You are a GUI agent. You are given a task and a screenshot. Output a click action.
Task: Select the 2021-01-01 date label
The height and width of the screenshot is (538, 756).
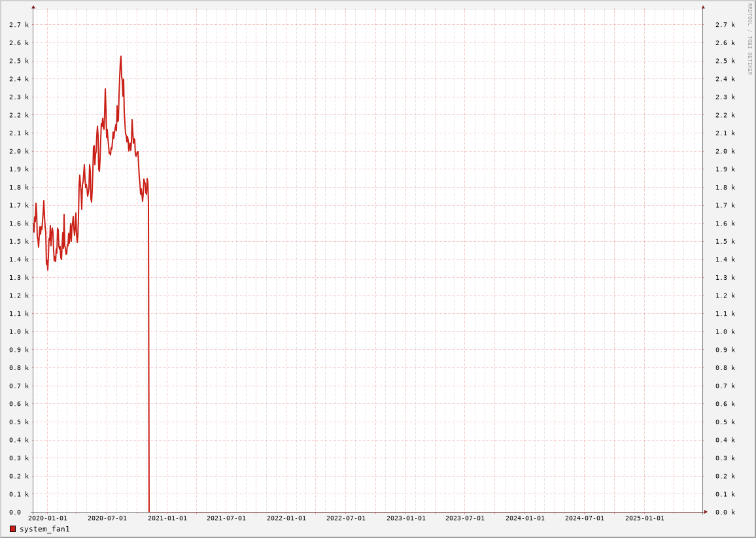click(167, 518)
